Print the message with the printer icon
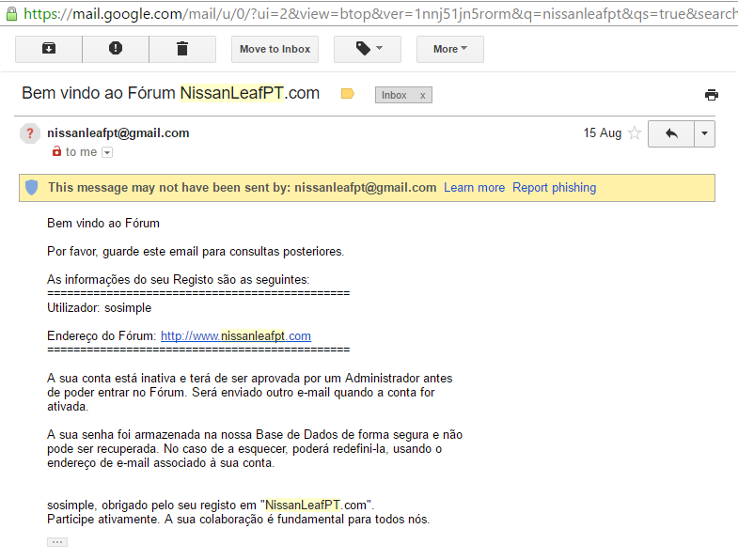The image size is (738, 560). coord(711,95)
